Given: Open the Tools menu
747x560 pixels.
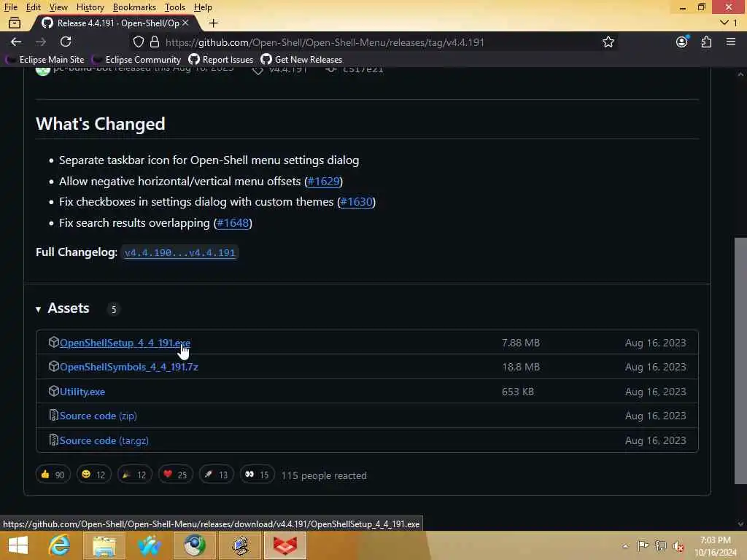Looking at the screenshot, I should pos(175,7).
